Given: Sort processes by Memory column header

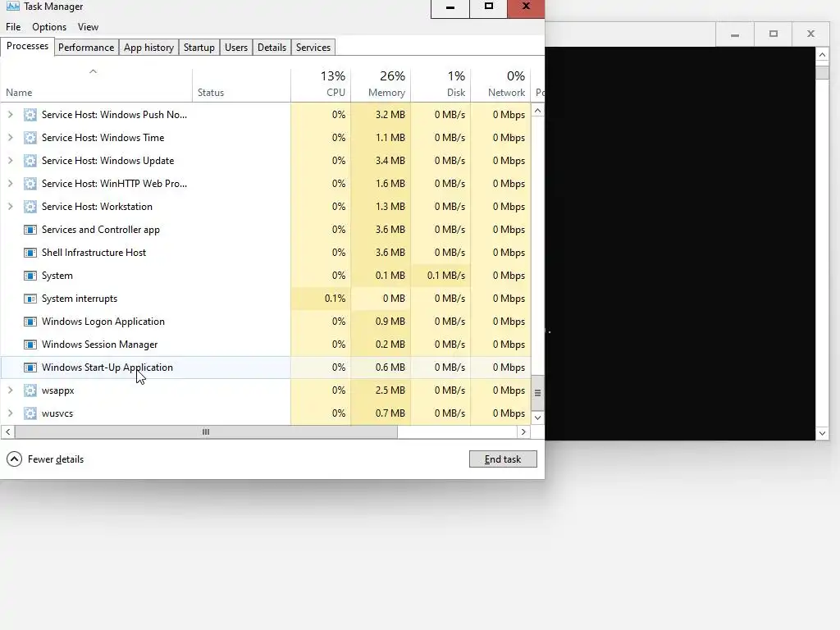Looking at the screenshot, I should coord(381,85).
